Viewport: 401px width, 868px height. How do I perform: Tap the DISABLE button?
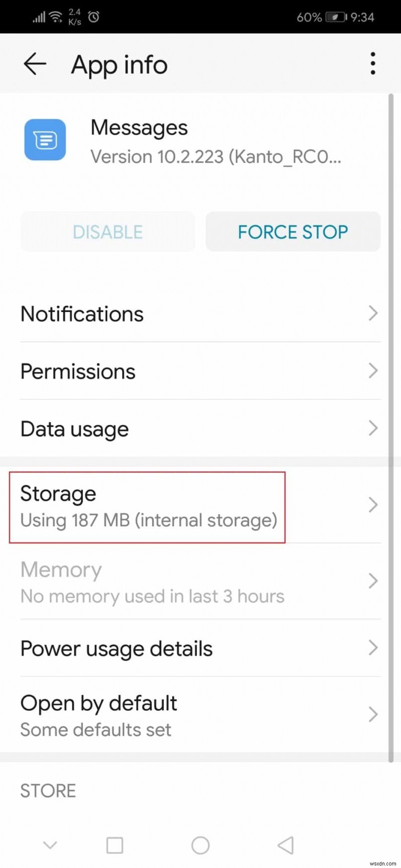click(x=107, y=231)
